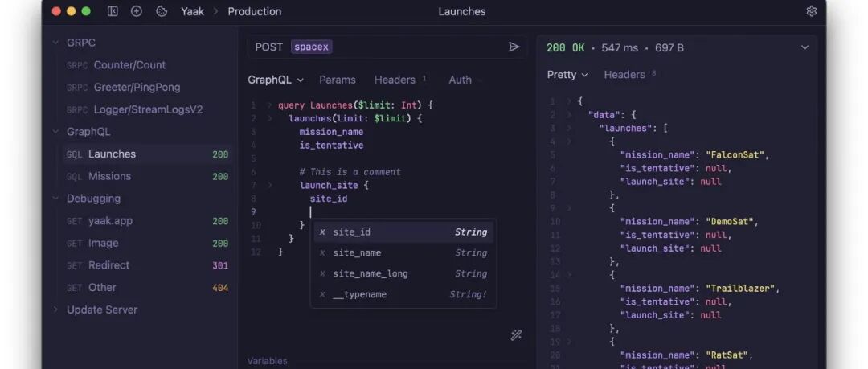This screenshot has width=868, height=369.
Task: Select the Redirect GET request
Action: pos(147,264)
